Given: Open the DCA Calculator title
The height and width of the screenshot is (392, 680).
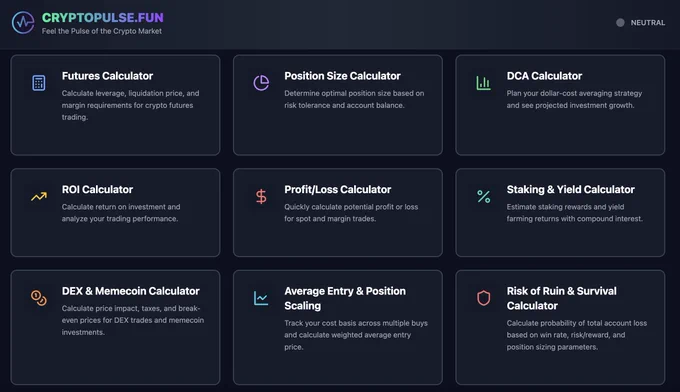Looking at the screenshot, I should click(x=544, y=76).
